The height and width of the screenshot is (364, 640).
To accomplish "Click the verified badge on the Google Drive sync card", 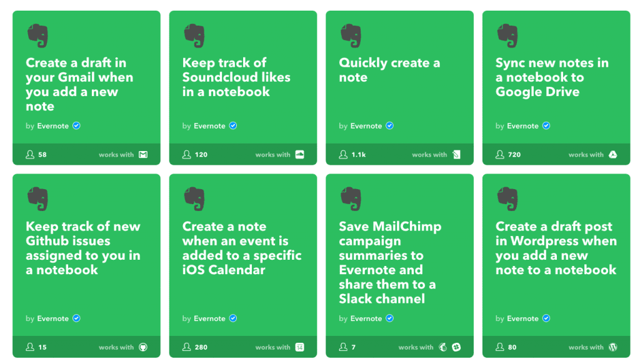I will coord(546,125).
